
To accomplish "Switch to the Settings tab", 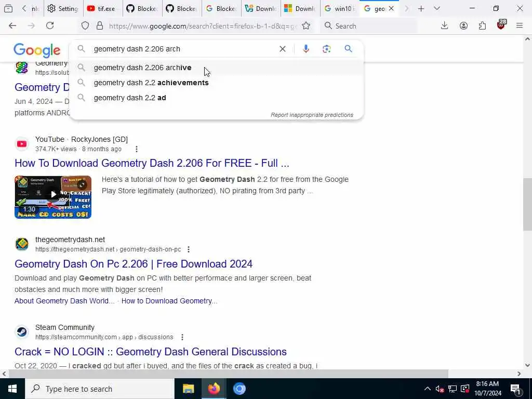I will point(63,9).
